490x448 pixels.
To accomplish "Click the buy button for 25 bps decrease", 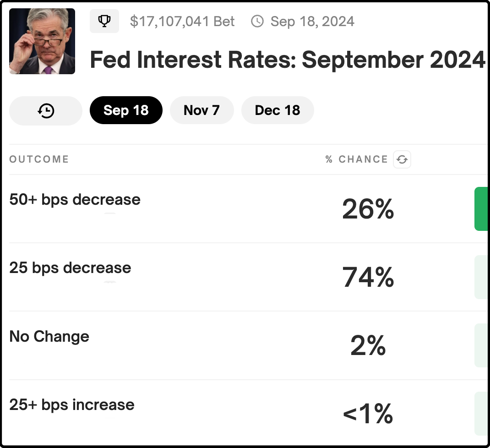I will tap(481, 277).
